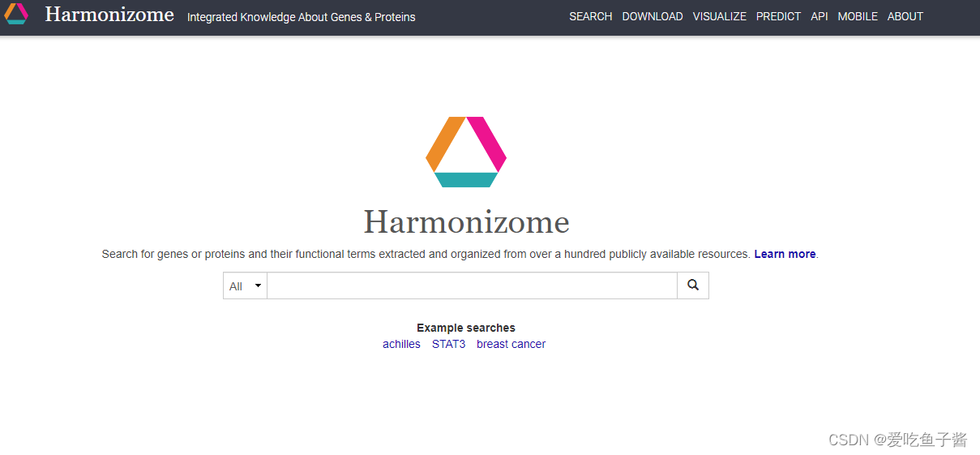Open the PREDICT menu item
980x455 pixels.
coord(778,16)
